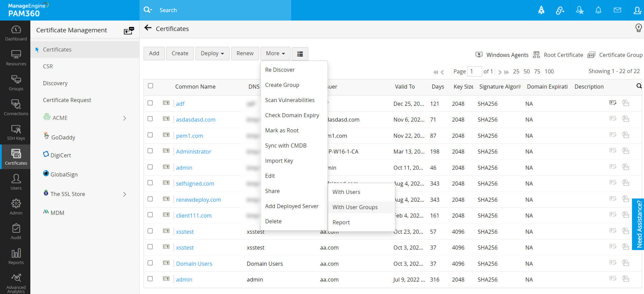The height and width of the screenshot is (294, 644).
Task: Expand the ACME submenu arrow
Action: tap(125, 118)
